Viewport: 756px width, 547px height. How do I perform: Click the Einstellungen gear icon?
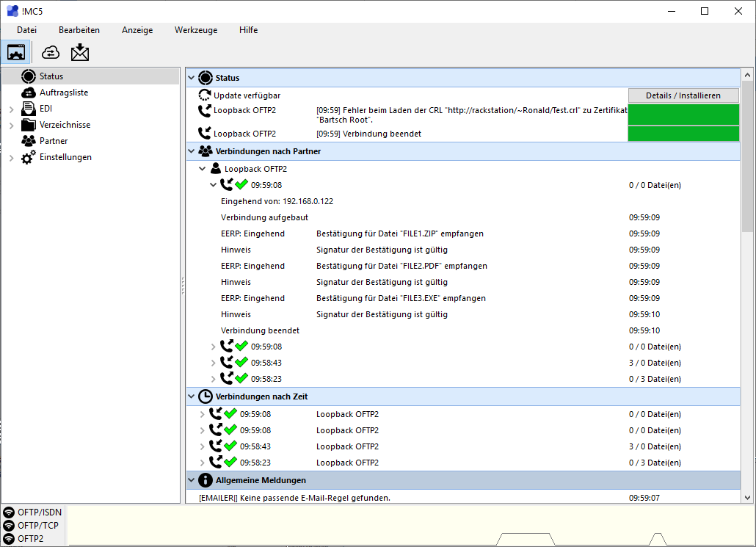coord(29,157)
